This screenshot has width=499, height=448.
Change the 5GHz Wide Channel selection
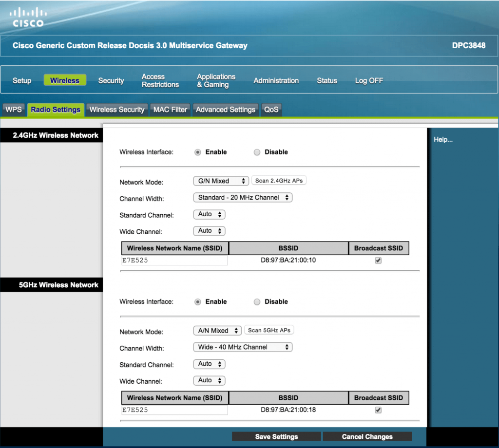209,380
